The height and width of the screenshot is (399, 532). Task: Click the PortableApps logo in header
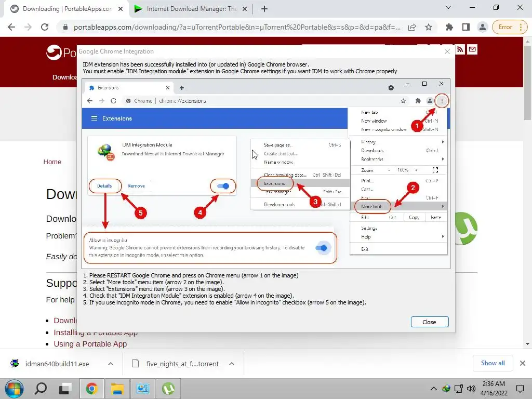62,52
